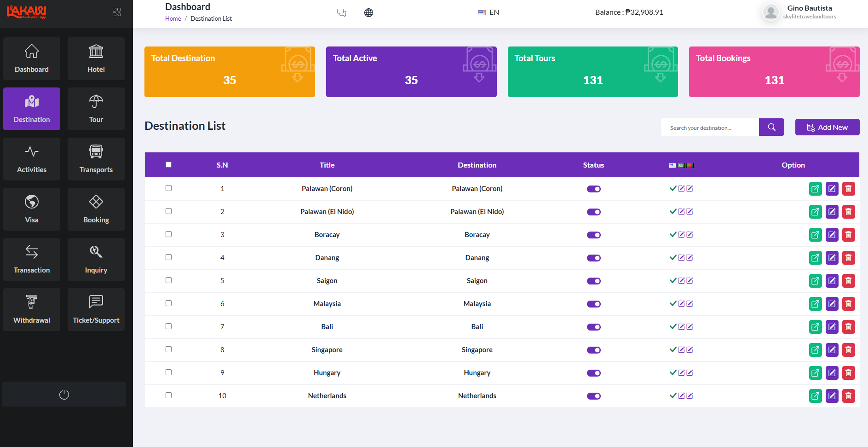This screenshot has width=868, height=447.
Task: Follow the Home breadcrumb link
Action: (x=173, y=19)
